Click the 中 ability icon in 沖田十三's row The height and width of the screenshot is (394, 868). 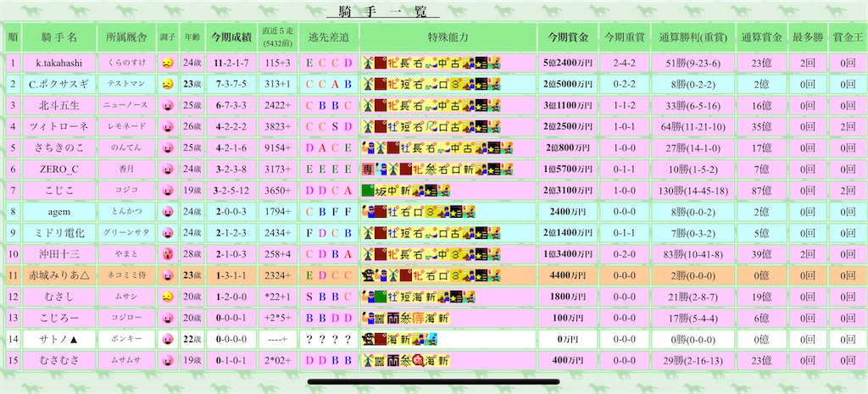pos(442,254)
